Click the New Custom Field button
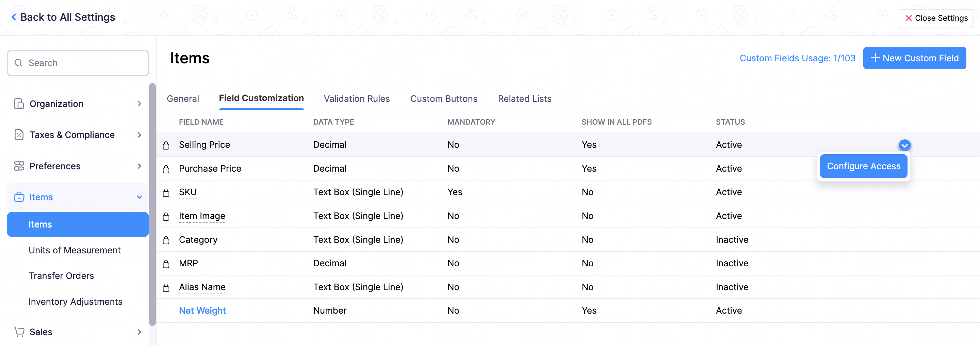980x346 pixels. 915,58
